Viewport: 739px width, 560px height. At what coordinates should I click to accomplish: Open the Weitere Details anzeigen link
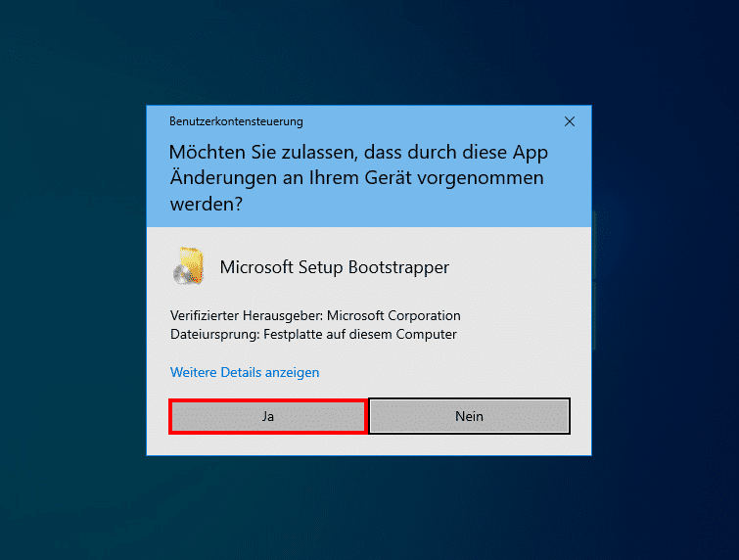245,373
